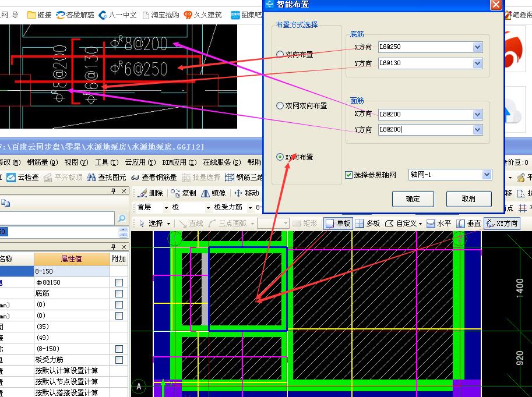Open the 久久建筑 bookmark
This screenshot has width=532, height=397.
point(203,15)
